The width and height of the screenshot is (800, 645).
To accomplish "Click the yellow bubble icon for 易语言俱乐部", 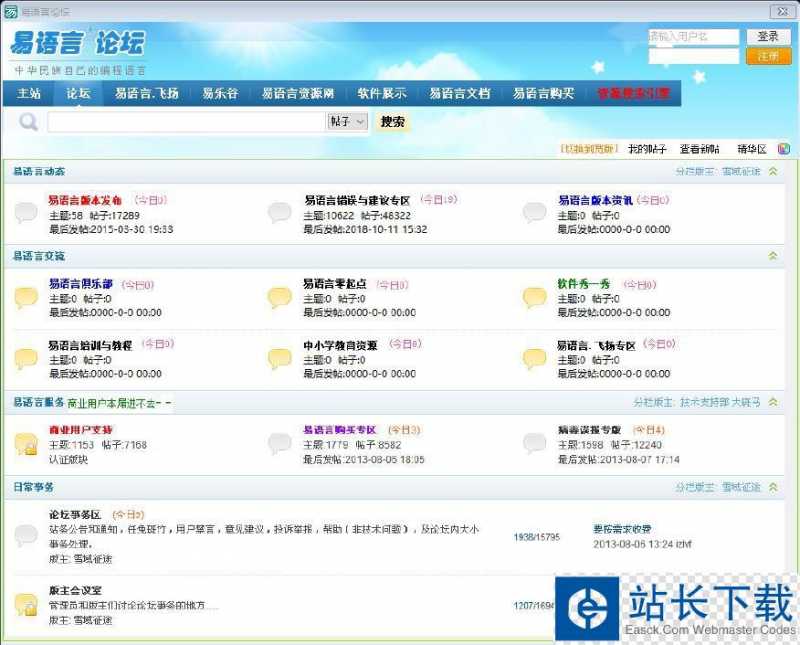I will tap(26, 297).
